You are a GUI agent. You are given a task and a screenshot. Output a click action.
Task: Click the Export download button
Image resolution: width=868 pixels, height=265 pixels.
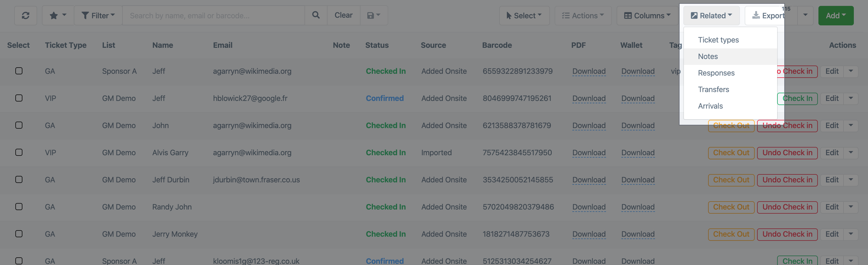pyautogui.click(x=769, y=16)
